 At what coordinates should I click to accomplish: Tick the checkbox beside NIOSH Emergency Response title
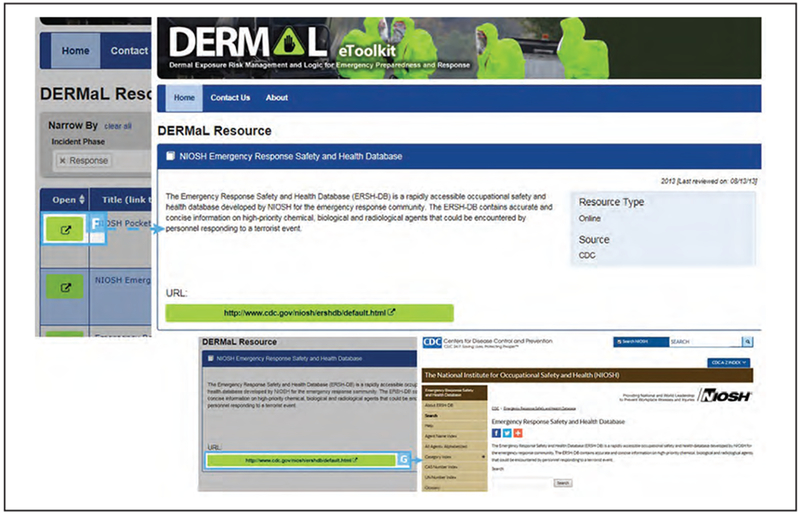(170, 156)
